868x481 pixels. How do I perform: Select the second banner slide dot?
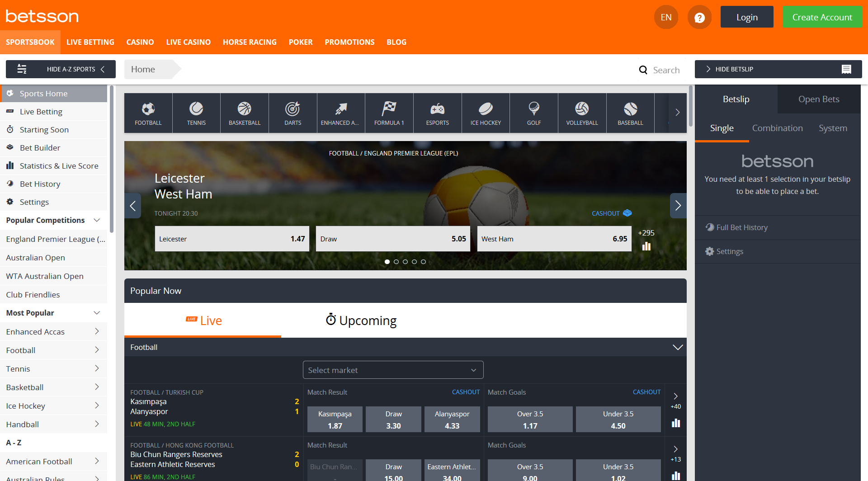(396, 262)
